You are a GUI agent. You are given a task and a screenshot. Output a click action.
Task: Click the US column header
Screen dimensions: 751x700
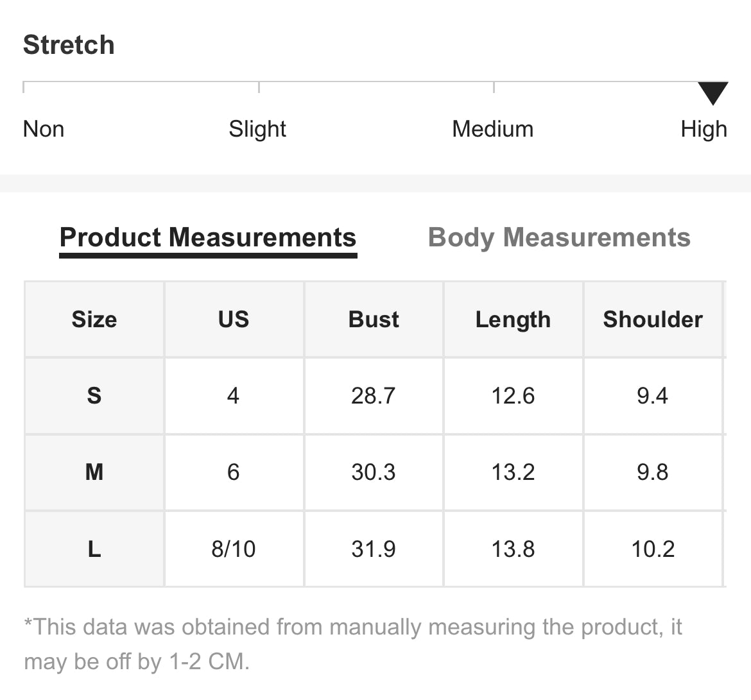[x=234, y=320]
